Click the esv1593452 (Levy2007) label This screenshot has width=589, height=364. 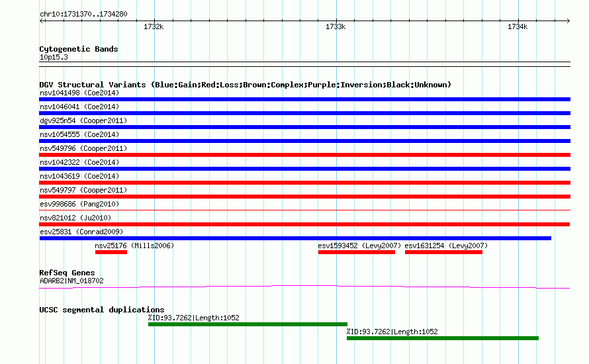[359, 246]
